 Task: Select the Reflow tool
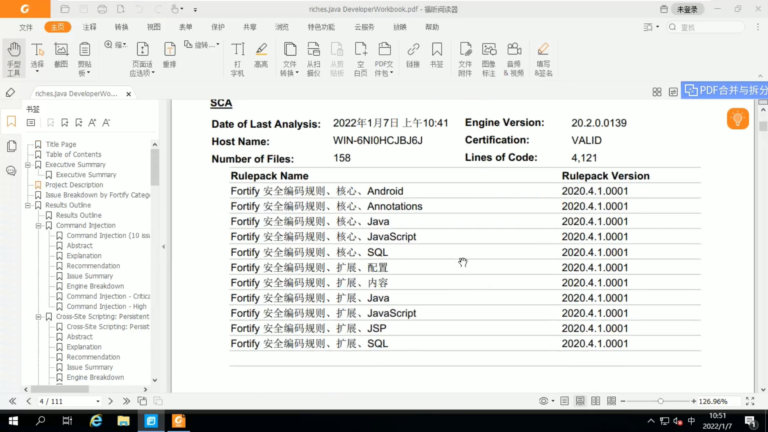point(169,54)
